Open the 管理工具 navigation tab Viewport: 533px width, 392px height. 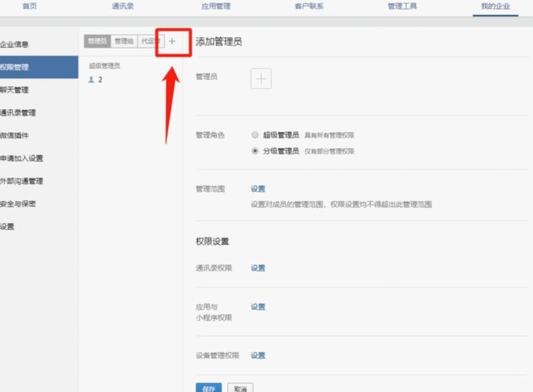(x=402, y=6)
